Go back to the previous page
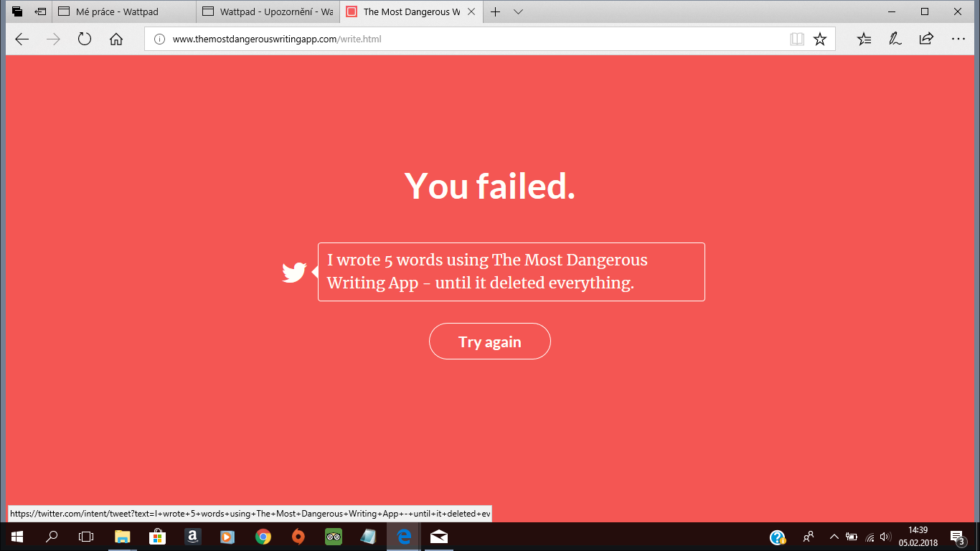Image resolution: width=980 pixels, height=551 pixels. pyautogui.click(x=22, y=39)
